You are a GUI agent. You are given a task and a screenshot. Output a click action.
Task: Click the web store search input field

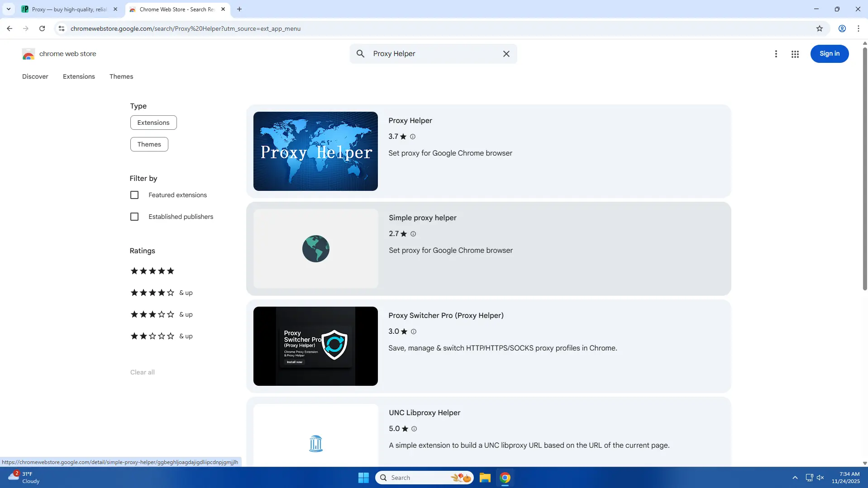[433, 54]
